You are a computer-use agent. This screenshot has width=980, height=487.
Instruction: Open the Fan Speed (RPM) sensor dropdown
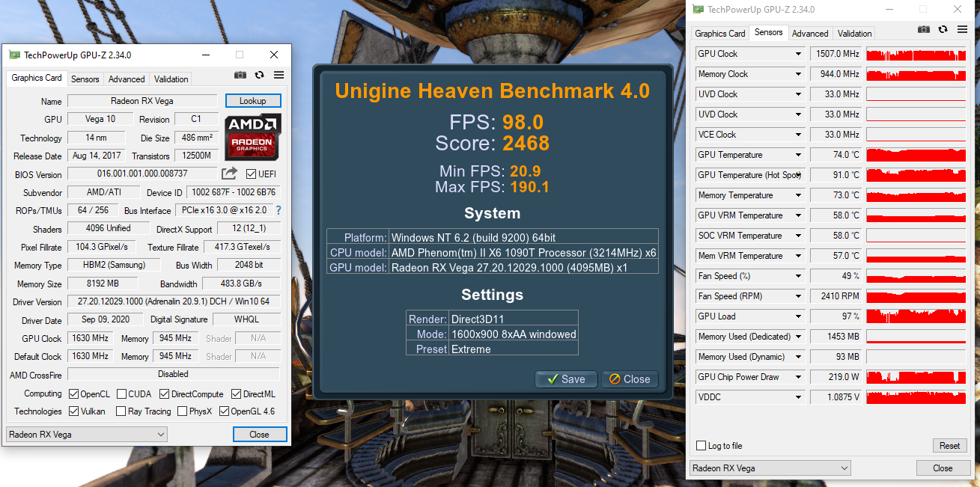[799, 296]
